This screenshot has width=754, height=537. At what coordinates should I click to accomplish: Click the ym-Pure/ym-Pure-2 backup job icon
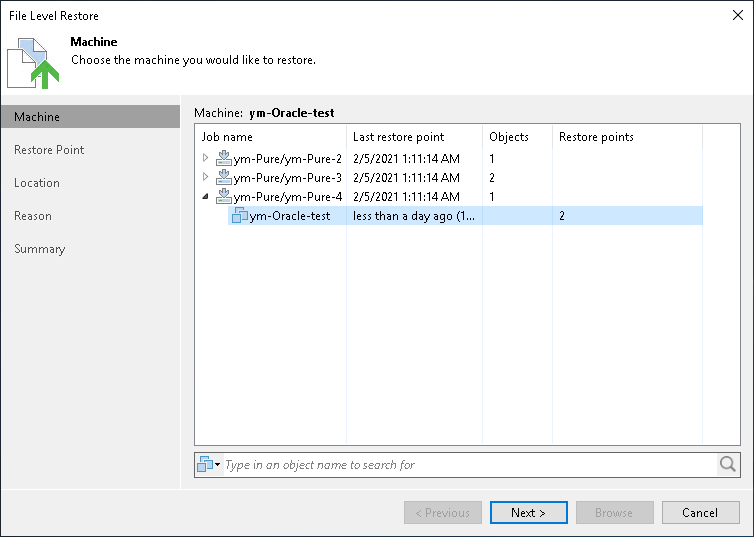click(224, 158)
